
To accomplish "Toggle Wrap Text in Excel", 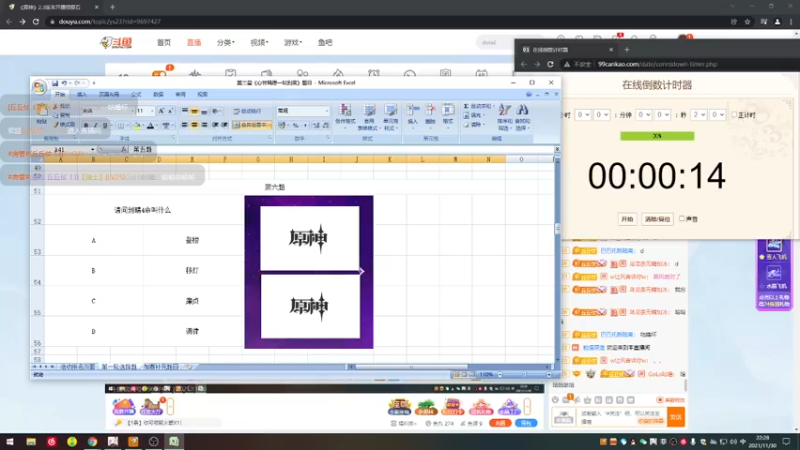I will [x=248, y=111].
